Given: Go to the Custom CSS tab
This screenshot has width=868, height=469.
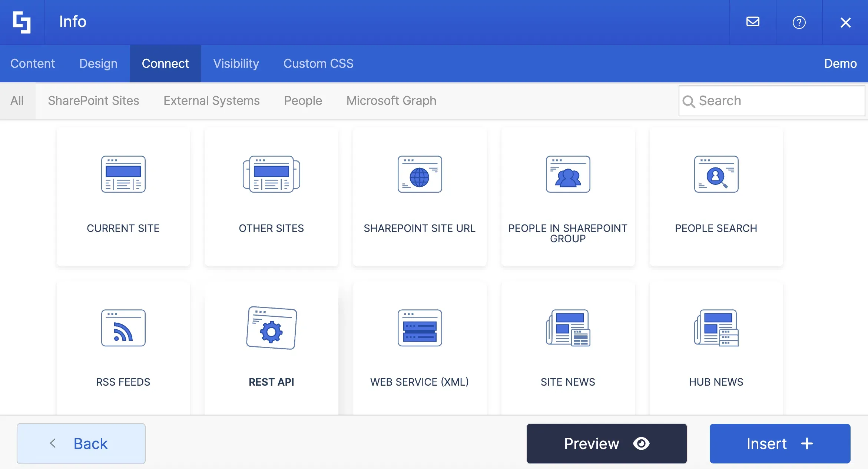Looking at the screenshot, I should coord(318,64).
